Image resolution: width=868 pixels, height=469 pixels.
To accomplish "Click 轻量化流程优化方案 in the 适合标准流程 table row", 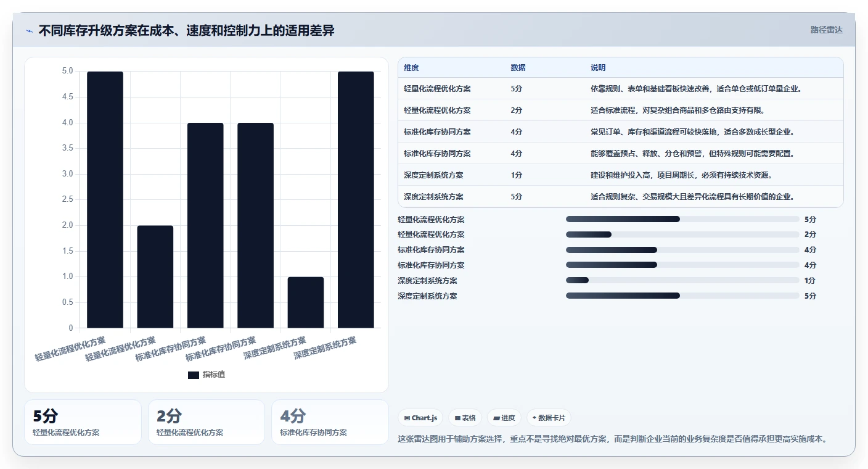I will (x=437, y=110).
